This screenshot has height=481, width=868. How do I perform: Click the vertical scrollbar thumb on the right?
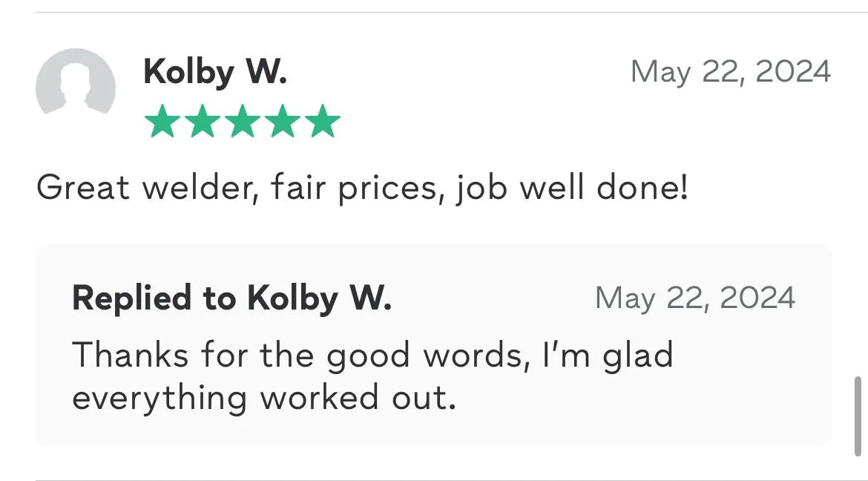[858, 415]
